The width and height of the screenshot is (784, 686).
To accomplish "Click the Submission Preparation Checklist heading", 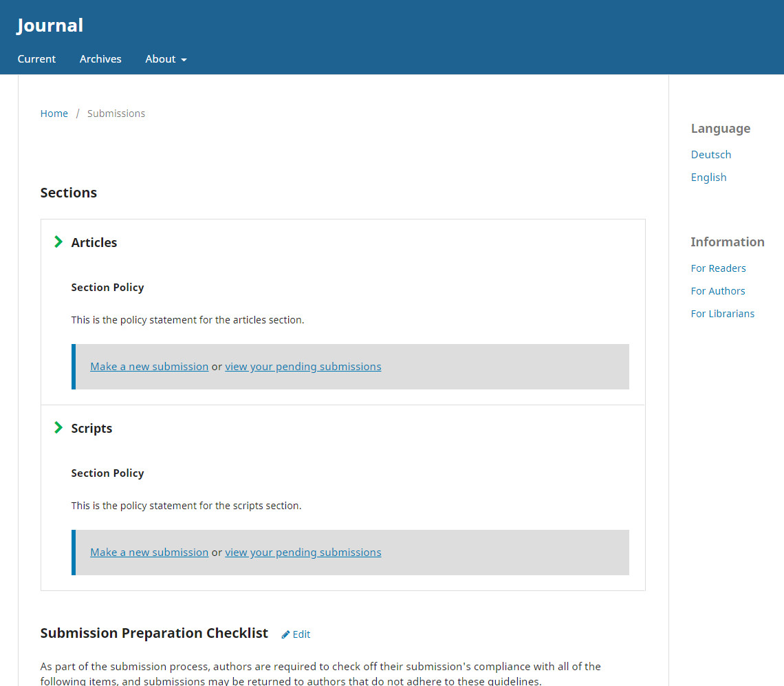I will [x=154, y=634].
